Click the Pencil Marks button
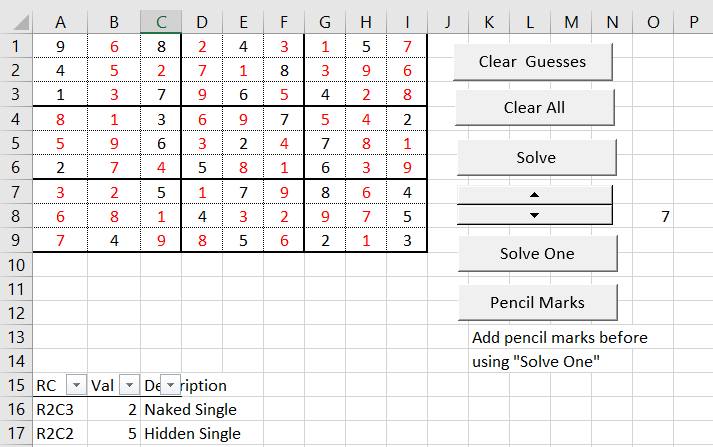 point(537,302)
